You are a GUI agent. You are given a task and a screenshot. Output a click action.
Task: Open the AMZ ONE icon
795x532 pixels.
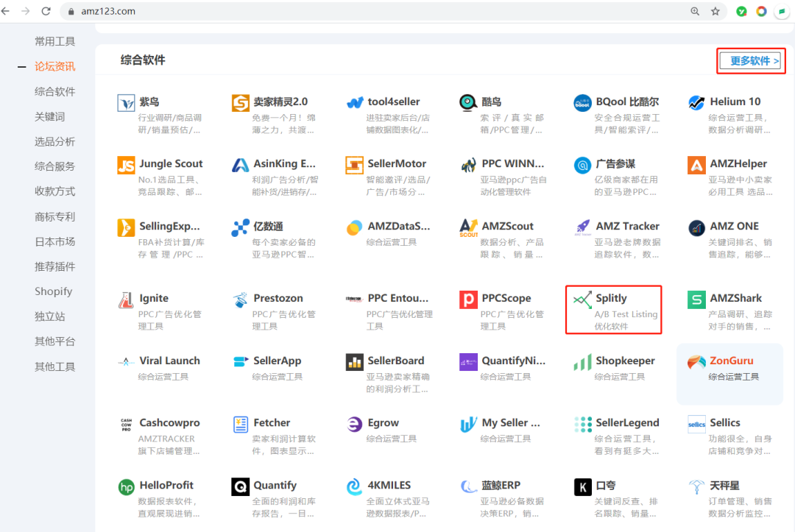click(696, 227)
